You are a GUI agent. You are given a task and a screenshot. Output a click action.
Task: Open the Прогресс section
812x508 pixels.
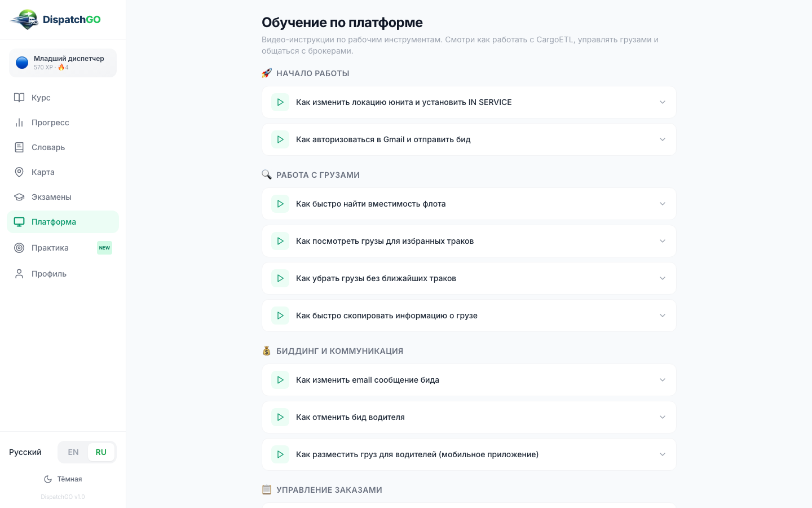coord(63,122)
